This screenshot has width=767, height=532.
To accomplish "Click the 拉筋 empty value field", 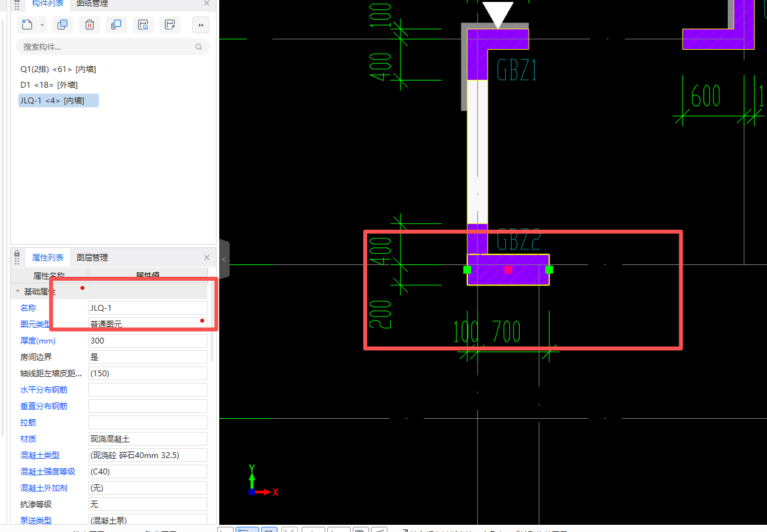I will [x=148, y=423].
